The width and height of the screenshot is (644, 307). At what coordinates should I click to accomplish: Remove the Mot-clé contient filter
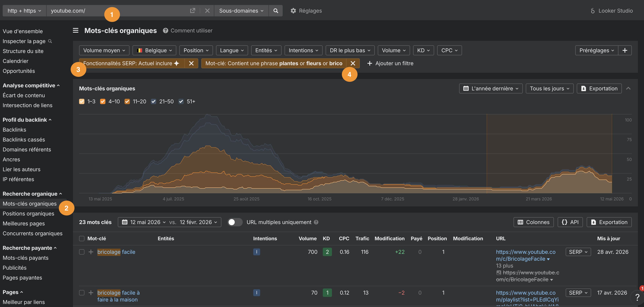pyautogui.click(x=353, y=63)
